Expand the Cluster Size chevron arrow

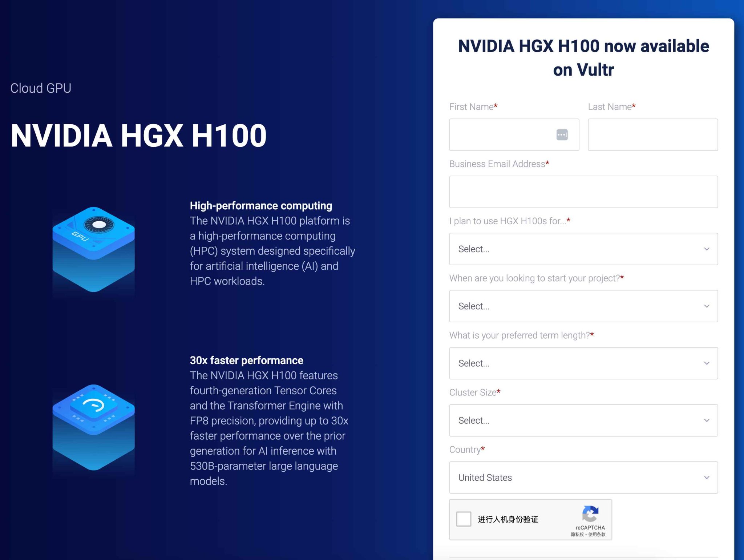(x=706, y=420)
